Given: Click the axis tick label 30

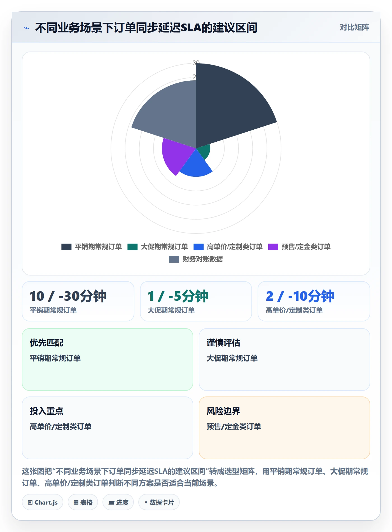Looking at the screenshot, I should 196,63.
